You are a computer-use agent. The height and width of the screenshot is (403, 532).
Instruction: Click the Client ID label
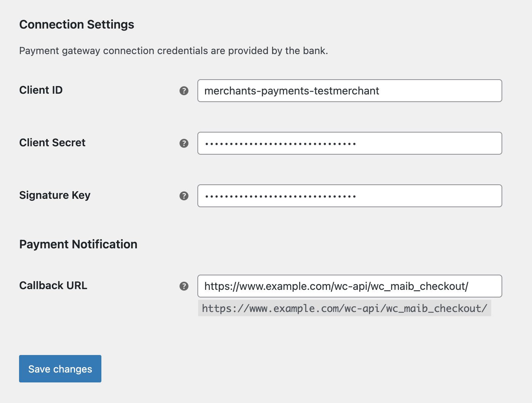tap(41, 90)
